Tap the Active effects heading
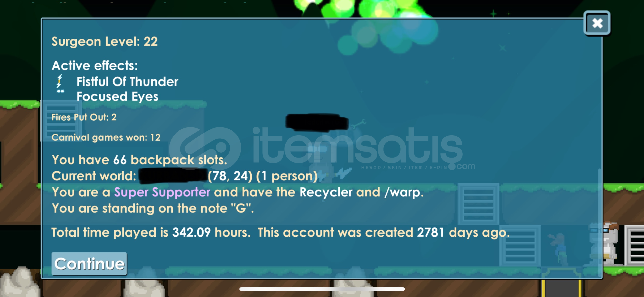 [x=95, y=66]
